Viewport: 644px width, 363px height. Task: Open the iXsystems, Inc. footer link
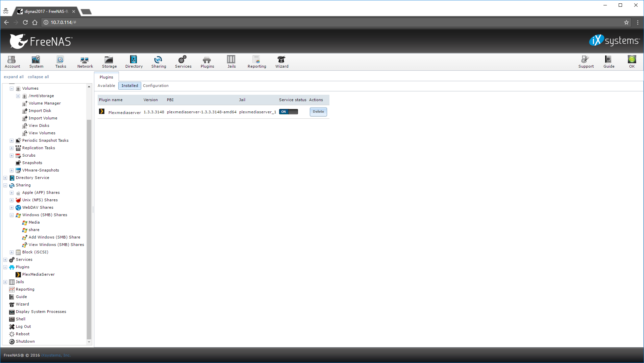coord(56,356)
